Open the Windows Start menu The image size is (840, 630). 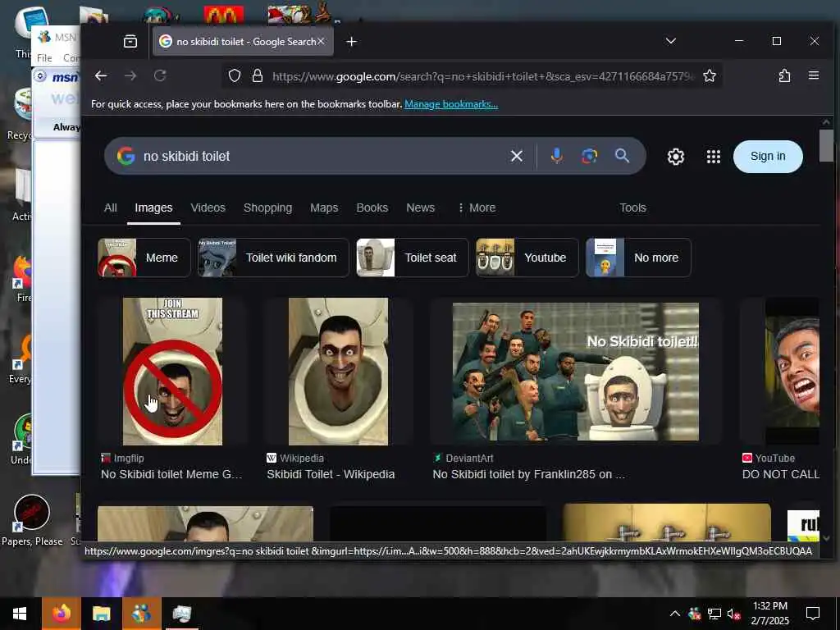20,614
